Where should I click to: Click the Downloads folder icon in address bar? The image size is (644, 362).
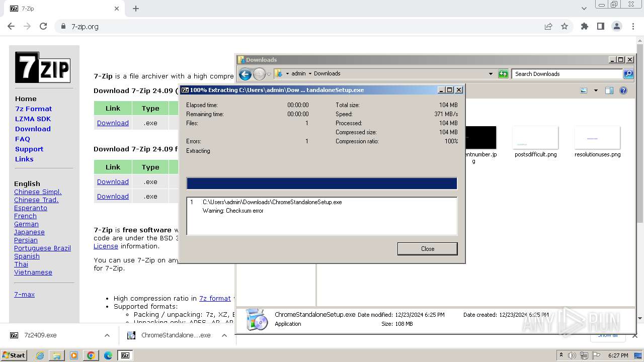tap(278, 73)
